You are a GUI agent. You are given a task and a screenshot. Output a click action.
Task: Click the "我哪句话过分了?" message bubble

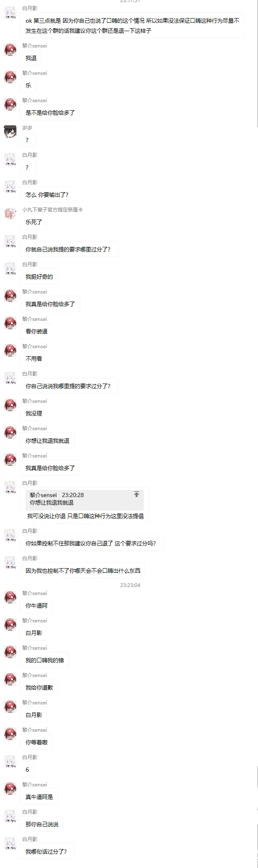point(47,852)
